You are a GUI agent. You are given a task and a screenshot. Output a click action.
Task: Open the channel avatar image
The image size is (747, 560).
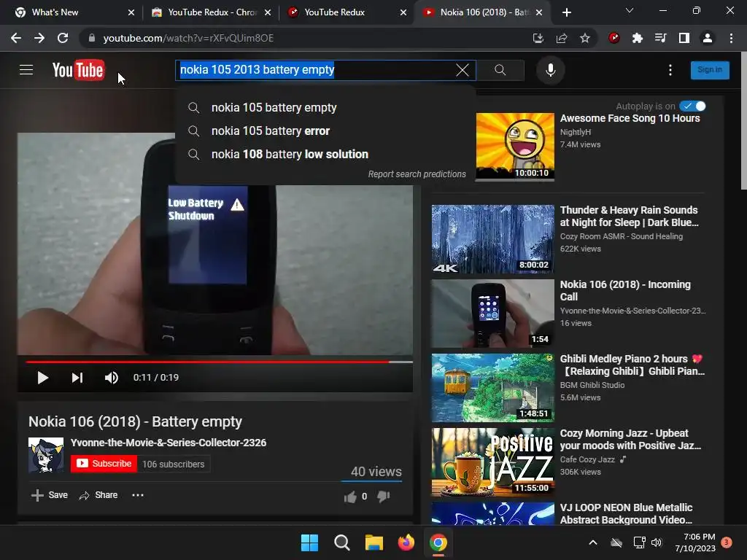click(x=46, y=455)
